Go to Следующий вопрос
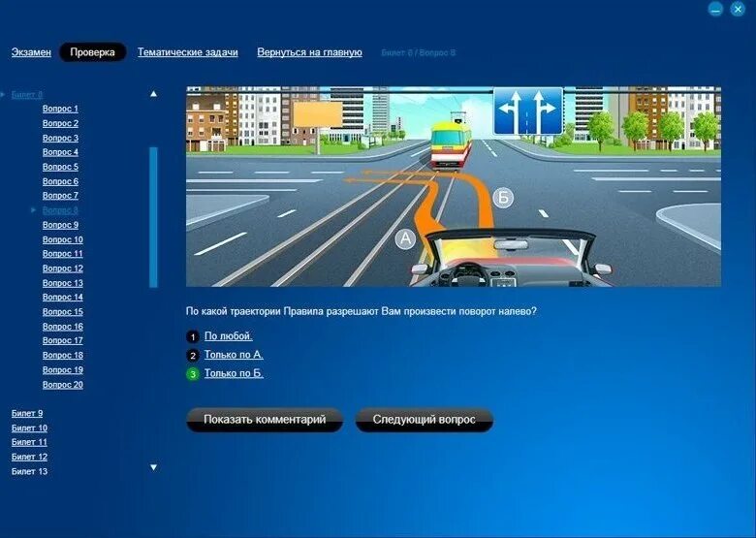This screenshot has width=756, height=538. click(424, 420)
